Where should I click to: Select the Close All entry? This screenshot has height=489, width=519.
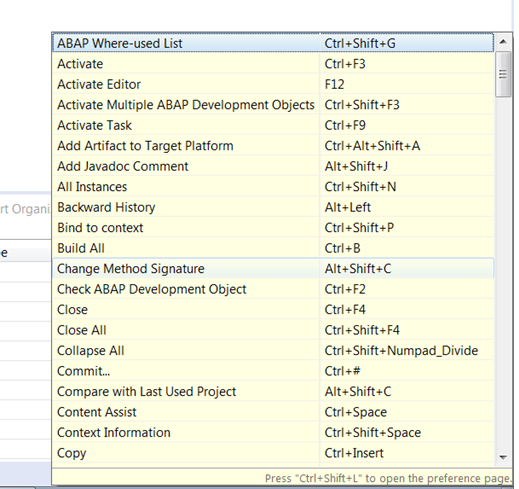273,330
